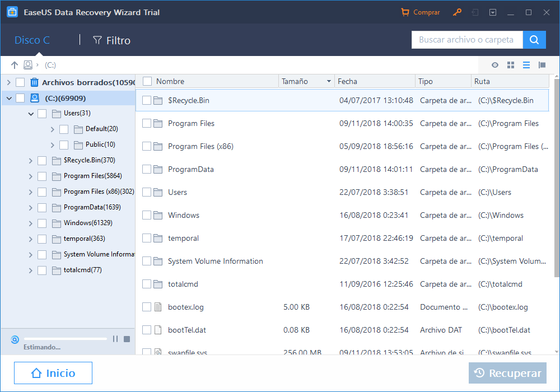The width and height of the screenshot is (560, 392).
Task: Click the scan progress bar
Action: coord(66,338)
